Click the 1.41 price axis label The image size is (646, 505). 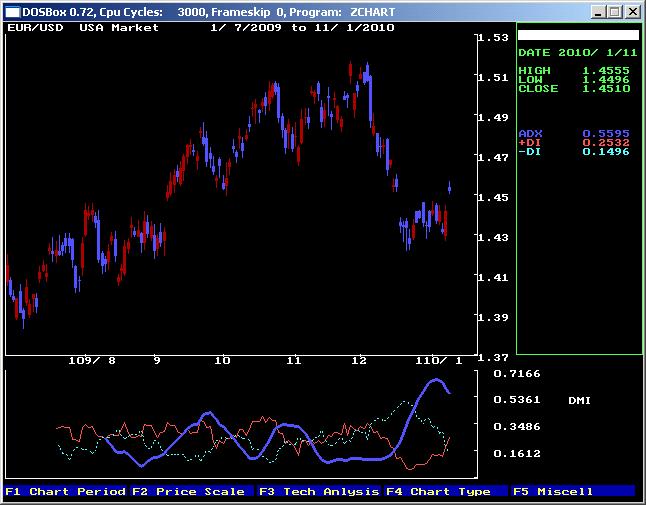(493, 277)
